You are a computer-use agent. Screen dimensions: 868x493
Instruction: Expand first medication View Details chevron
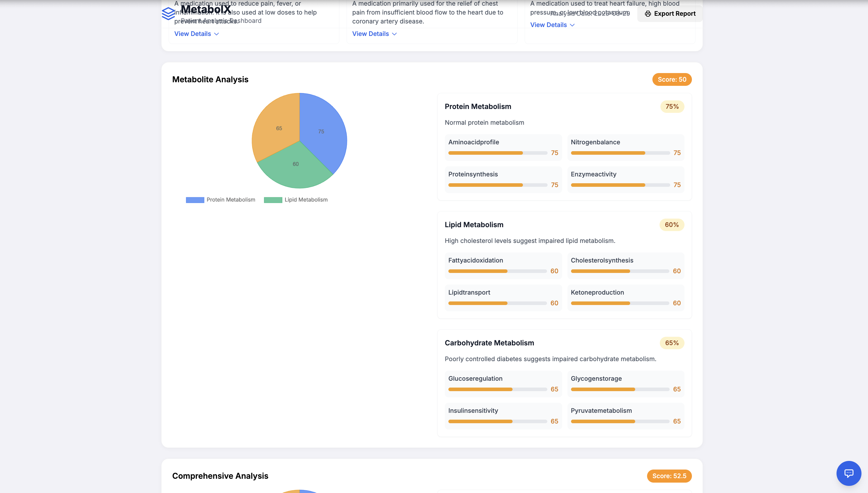point(217,34)
